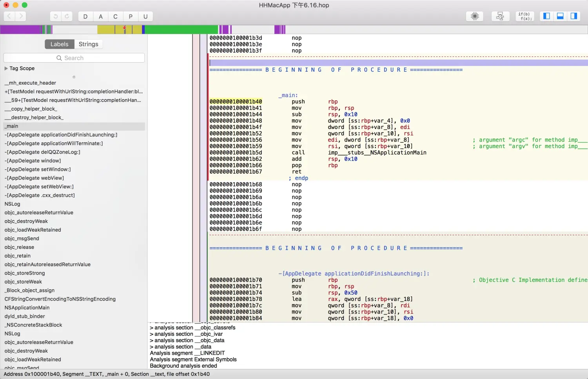The height and width of the screenshot is (379, 588).
Task: Select CFStringConvertEncodingToNSStringEncoding label
Action: [x=60, y=299]
